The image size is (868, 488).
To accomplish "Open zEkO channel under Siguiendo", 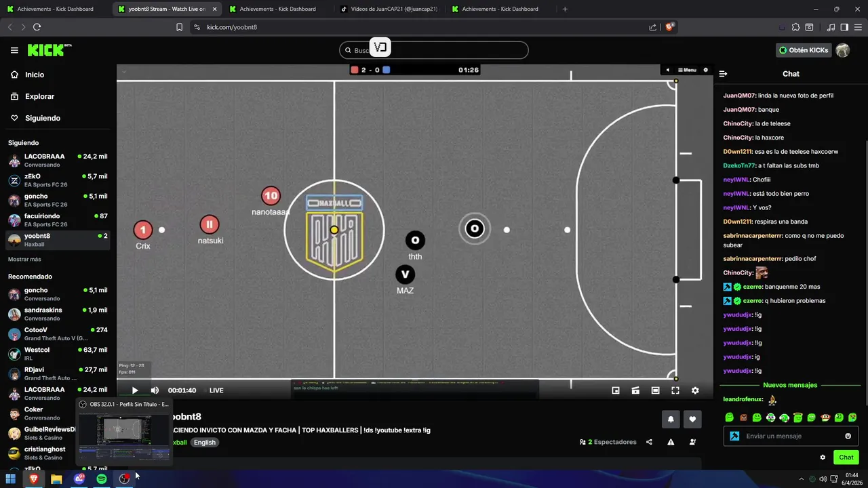I will click(58, 180).
